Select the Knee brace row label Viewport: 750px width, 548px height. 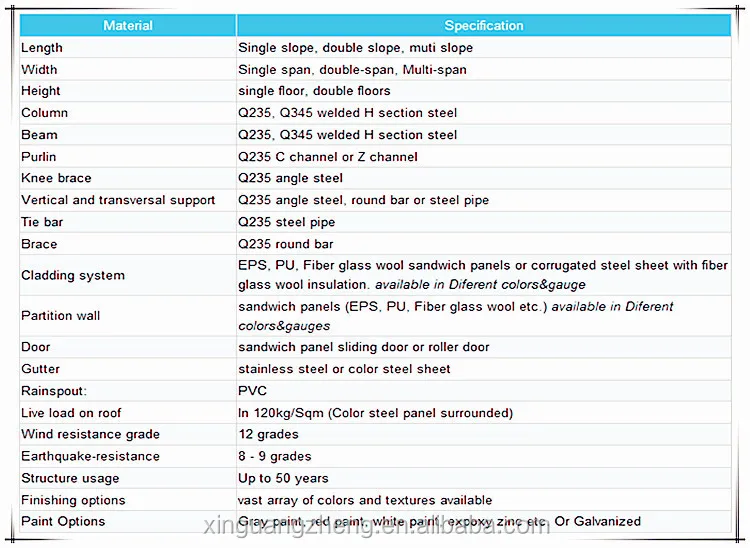point(56,178)
